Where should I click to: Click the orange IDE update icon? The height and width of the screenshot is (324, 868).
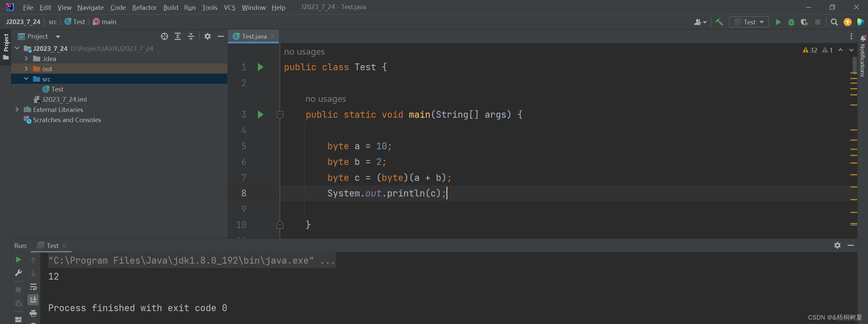(848, 22)
